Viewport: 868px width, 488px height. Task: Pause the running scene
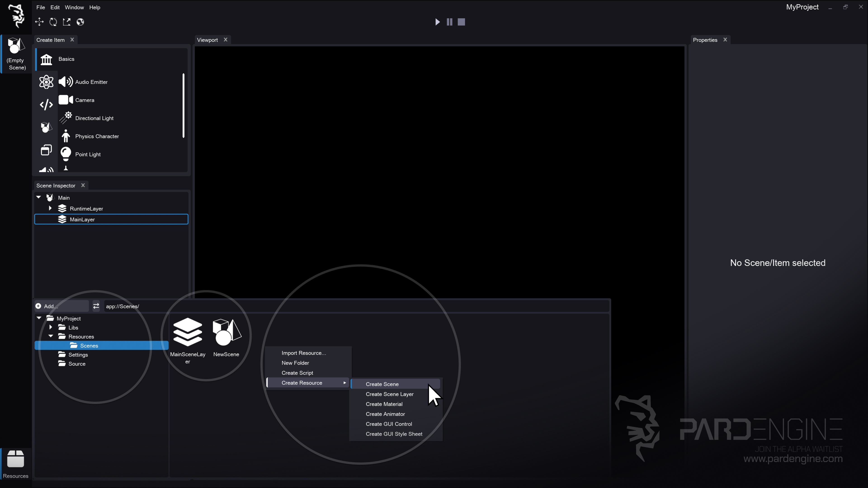pos(450,22)
